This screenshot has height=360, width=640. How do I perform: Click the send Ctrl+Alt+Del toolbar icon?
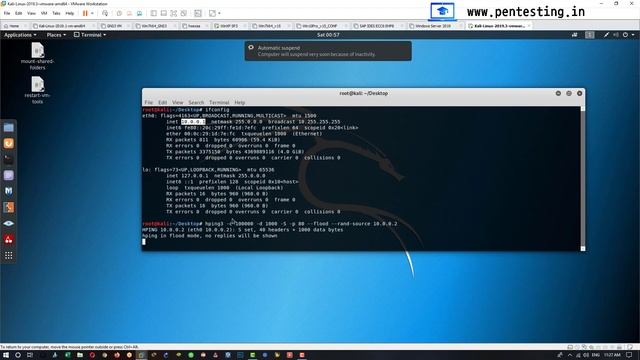coord(105,13)
